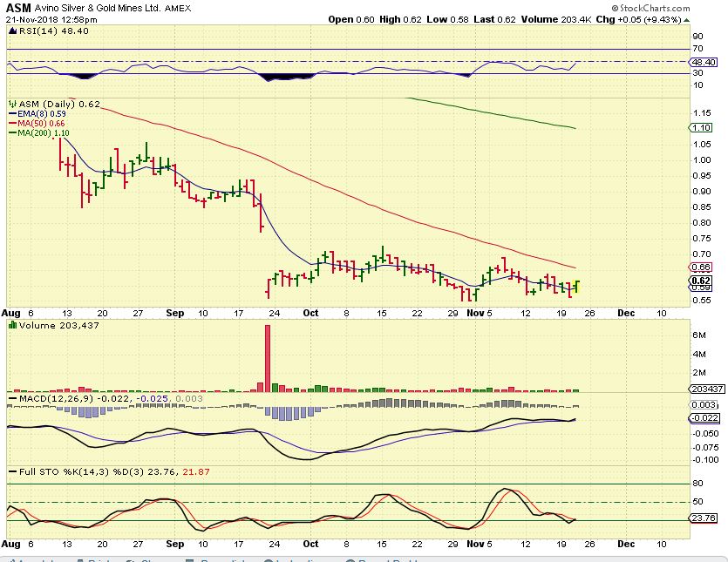Viewport: 728px width, 562px height.
Task: Click the 10 level on RSI axis
Action: point(697,85)
